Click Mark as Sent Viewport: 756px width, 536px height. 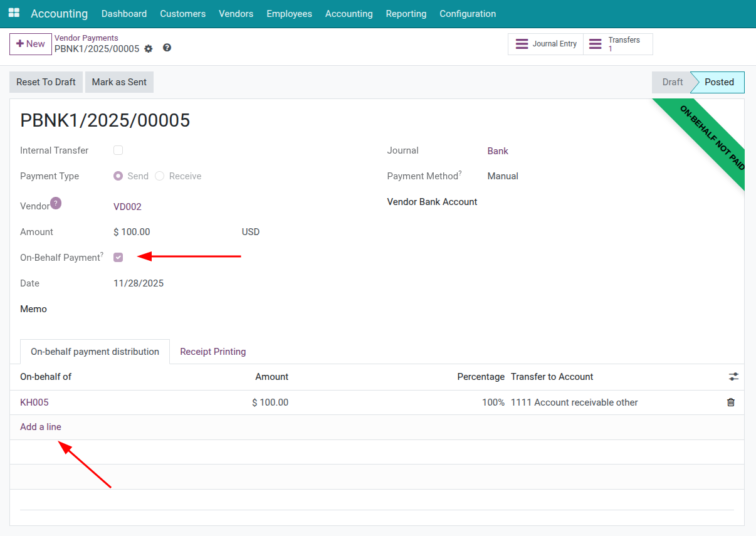[119, 81]
